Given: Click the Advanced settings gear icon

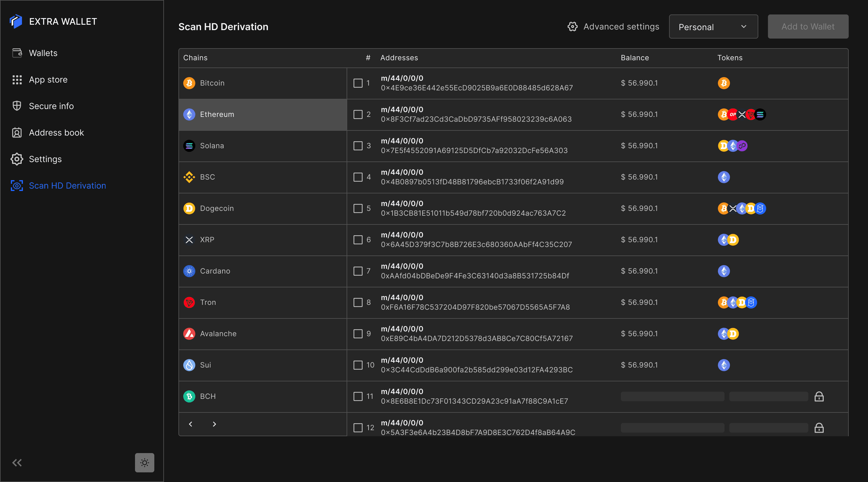Looking at the screenshot, I should click(x=573, y=27).
